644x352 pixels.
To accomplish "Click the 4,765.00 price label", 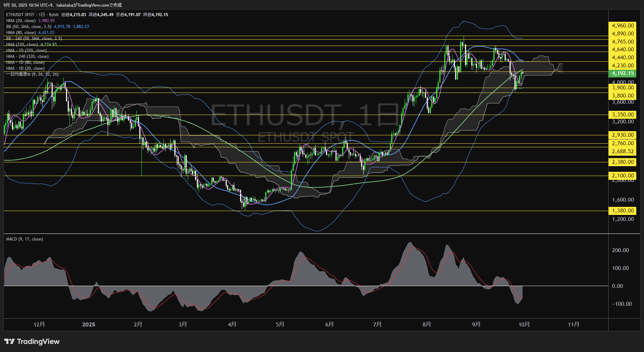I will pyautogui.click(x=623, y=42).
